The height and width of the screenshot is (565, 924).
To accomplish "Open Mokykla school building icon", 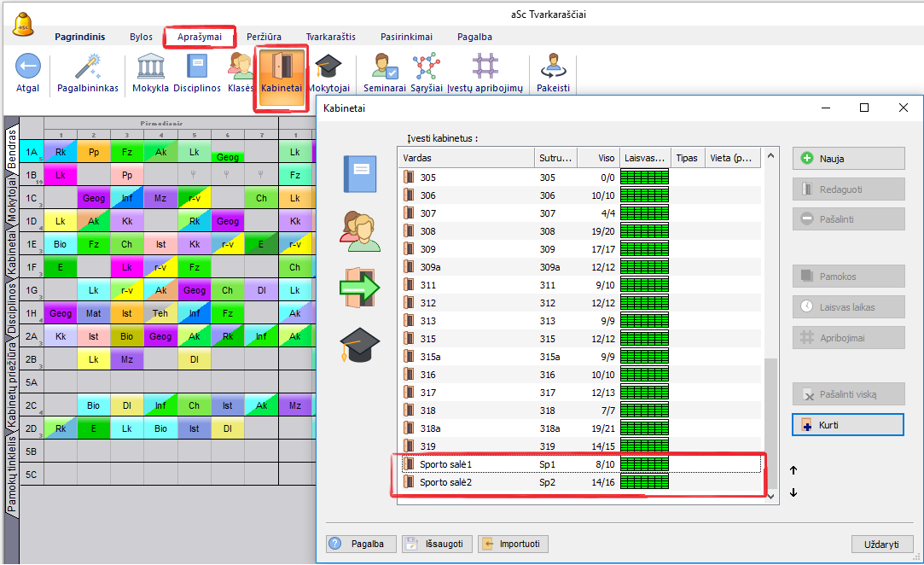I will coord(150,67).
